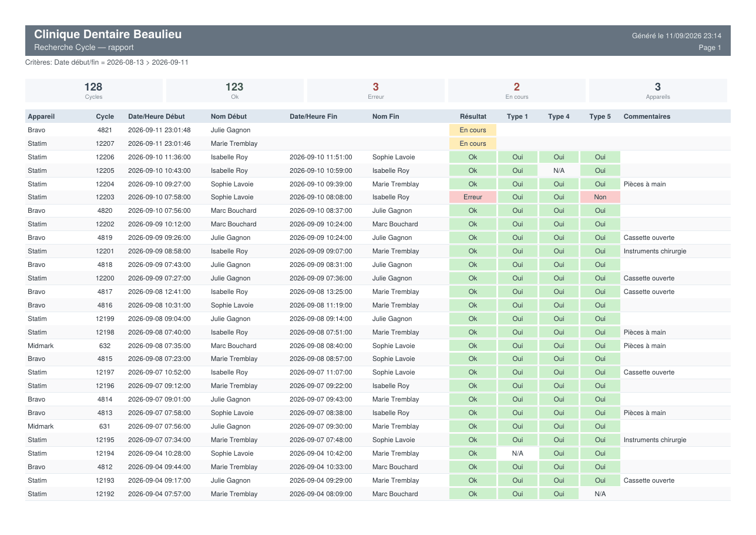Click the "Clinique Dentaire Beaulieu" report title

[108, 35]
